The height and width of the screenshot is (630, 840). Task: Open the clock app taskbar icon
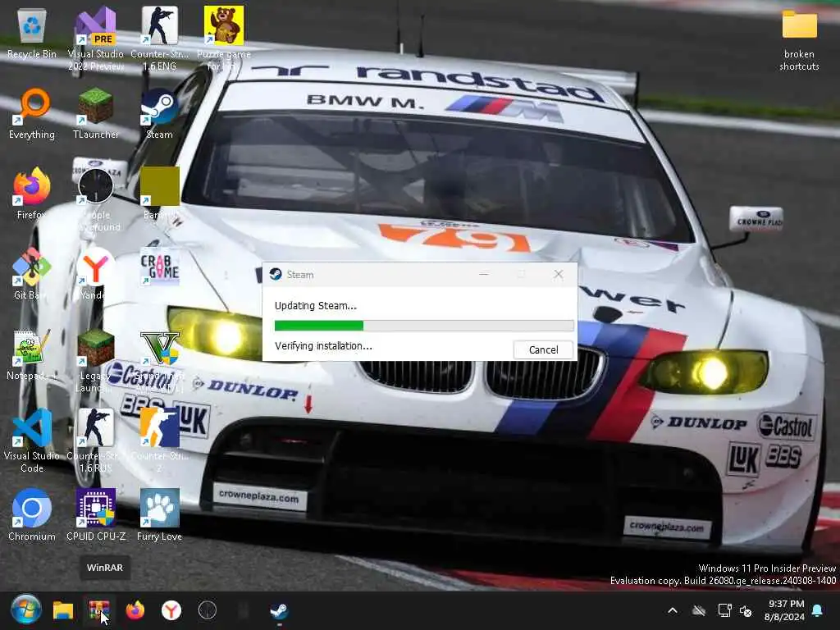pos(208,610)
